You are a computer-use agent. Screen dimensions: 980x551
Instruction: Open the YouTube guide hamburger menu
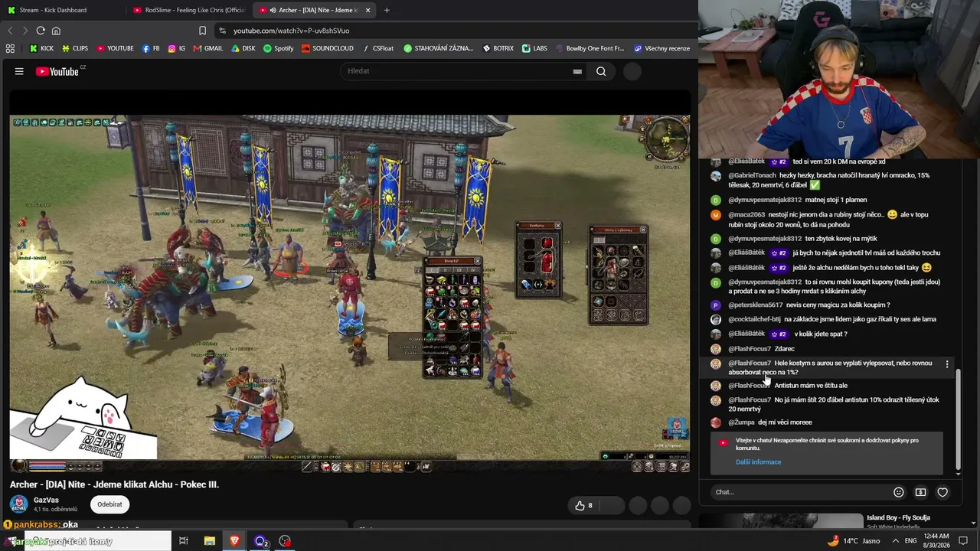coord(19,71)
